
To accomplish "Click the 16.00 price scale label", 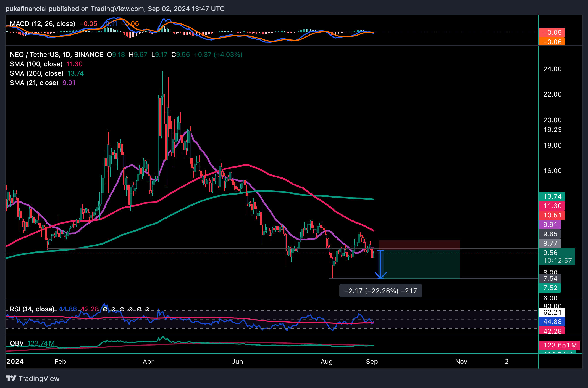I will click(x=553, y=171).
